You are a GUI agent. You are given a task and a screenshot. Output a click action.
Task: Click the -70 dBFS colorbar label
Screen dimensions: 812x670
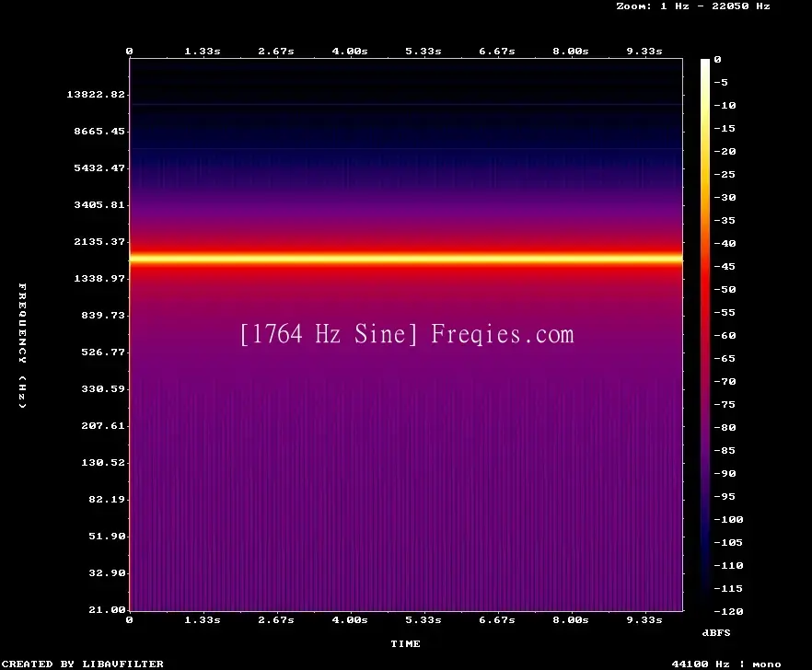[x=725, y=382]
